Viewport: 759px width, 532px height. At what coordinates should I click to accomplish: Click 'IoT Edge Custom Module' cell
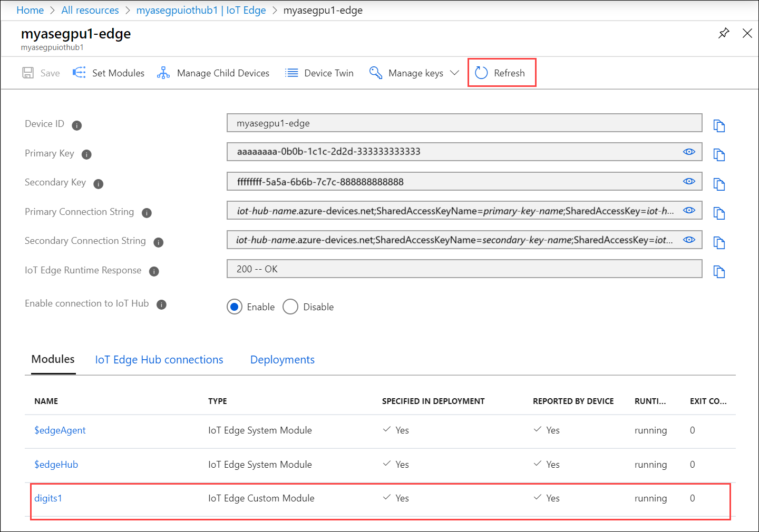coord(261,498)
